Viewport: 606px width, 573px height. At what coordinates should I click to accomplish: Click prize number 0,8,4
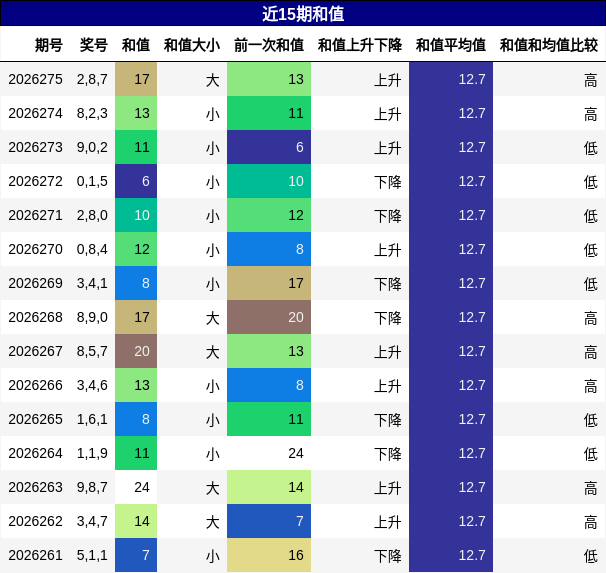coord(92,249)
